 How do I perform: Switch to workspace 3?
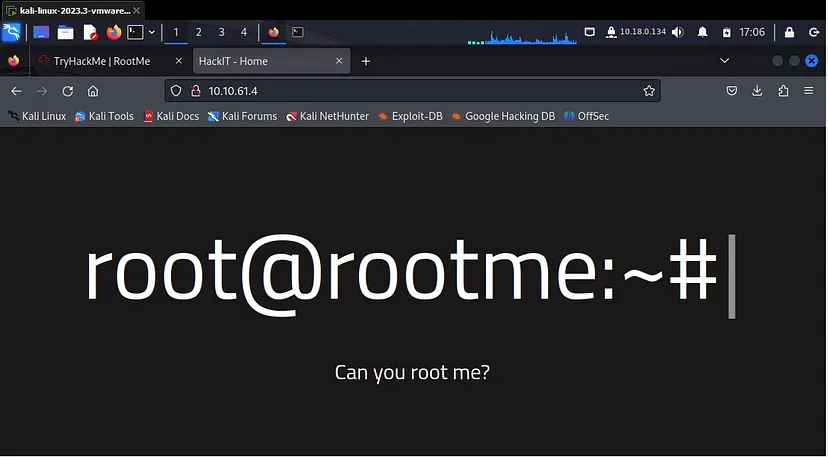point(221,32)
